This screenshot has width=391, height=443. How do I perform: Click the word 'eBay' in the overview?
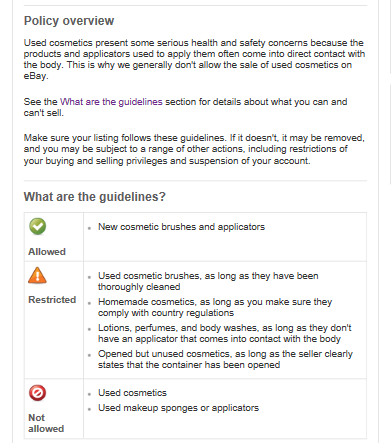point(35,76)
